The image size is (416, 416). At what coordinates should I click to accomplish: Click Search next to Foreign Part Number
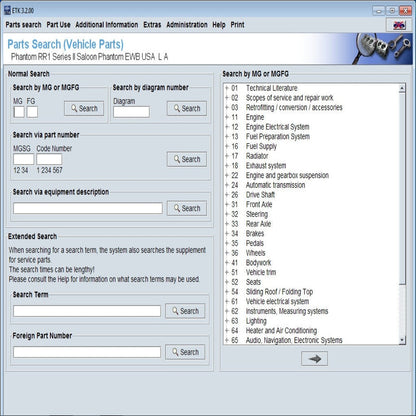[x=185, y=352]
